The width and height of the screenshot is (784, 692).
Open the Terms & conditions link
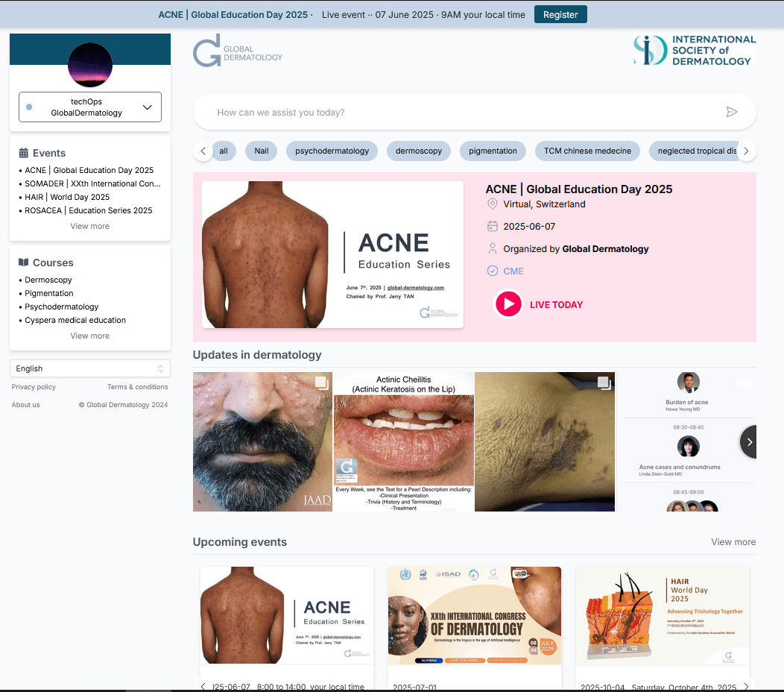pos(138,387)
